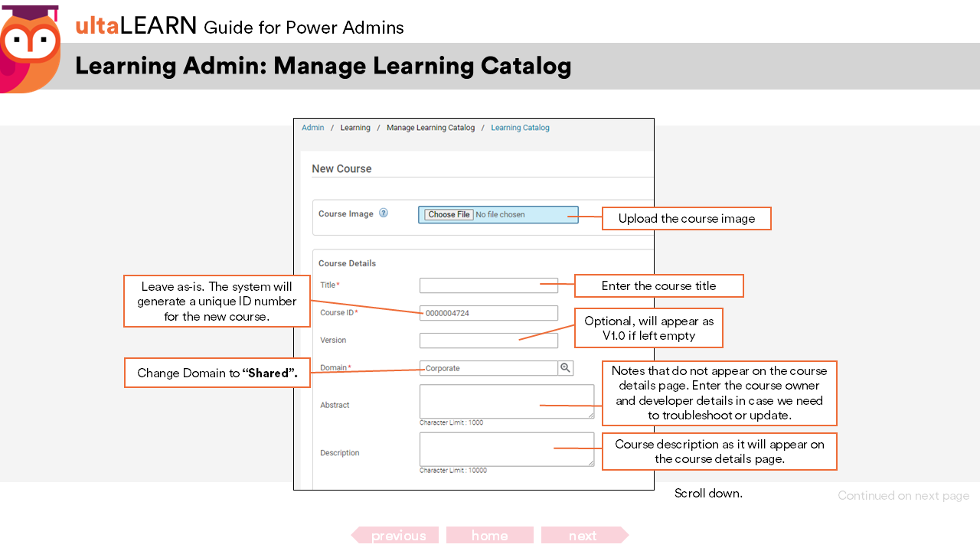Open the Domain lookup magnifier icon
This screenshot has width=980, height=551.
coord(566,368)
